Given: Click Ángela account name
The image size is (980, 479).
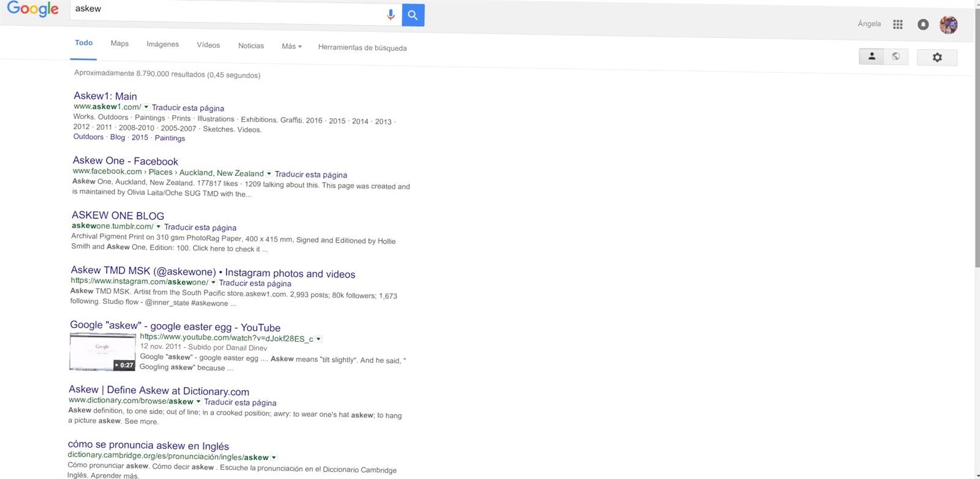Looking at the screenshot, I should (869, 24).
